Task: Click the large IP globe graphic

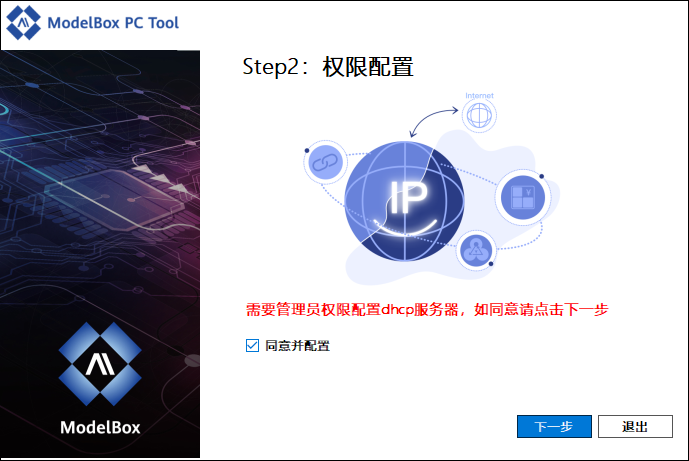Action: [404, 201]
